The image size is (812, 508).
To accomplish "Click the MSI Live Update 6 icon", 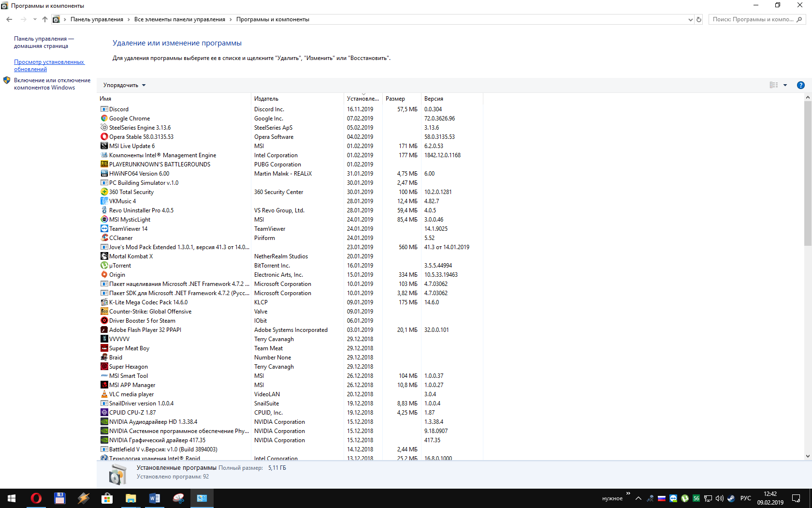I will 104,146.
